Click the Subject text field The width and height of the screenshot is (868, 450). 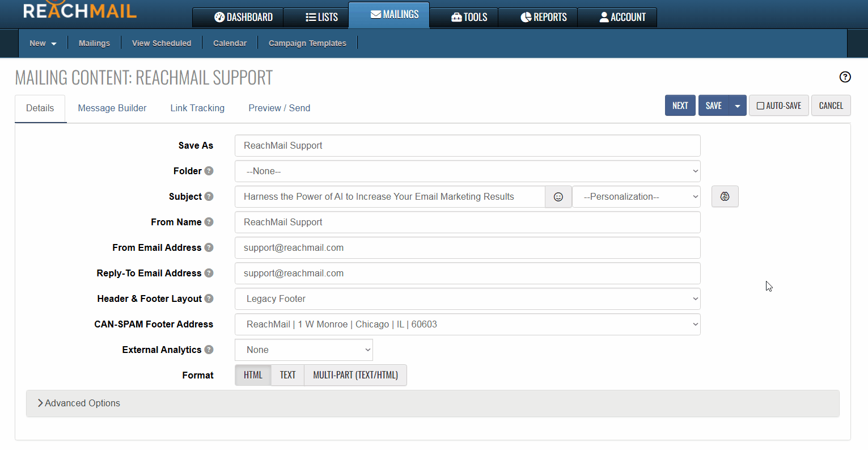point(390,197)
